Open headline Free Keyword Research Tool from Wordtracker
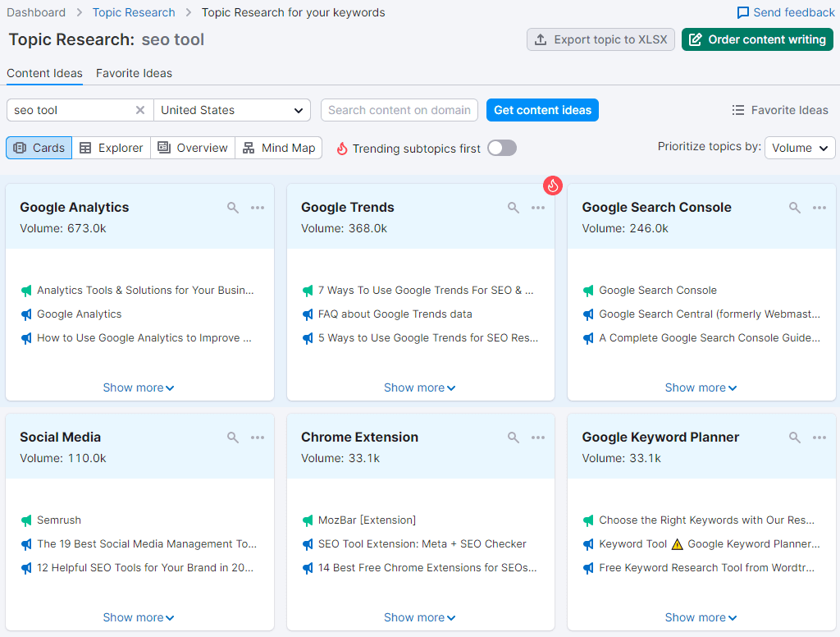840x637 pixels. pos(706,568)
